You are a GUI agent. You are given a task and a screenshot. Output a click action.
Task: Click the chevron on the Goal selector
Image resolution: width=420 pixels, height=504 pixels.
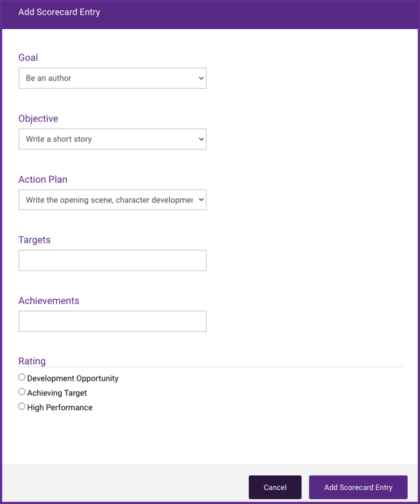click(x=201, y=78)
